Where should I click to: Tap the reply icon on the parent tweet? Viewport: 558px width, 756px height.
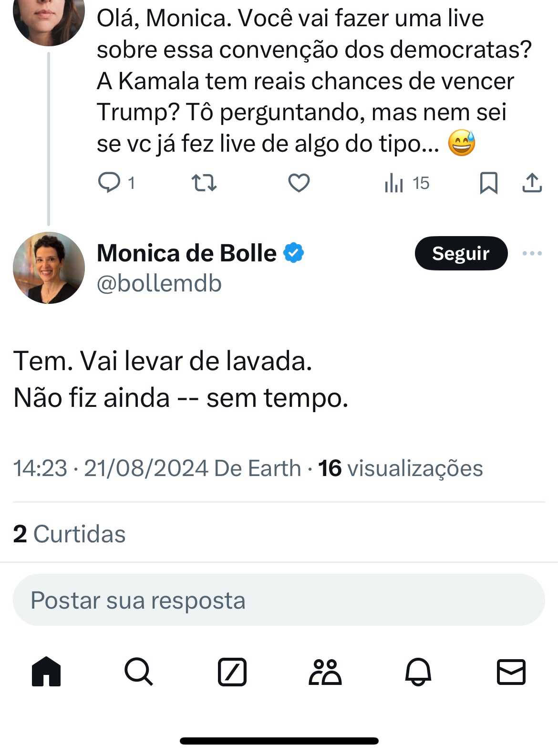coord(109,183)
